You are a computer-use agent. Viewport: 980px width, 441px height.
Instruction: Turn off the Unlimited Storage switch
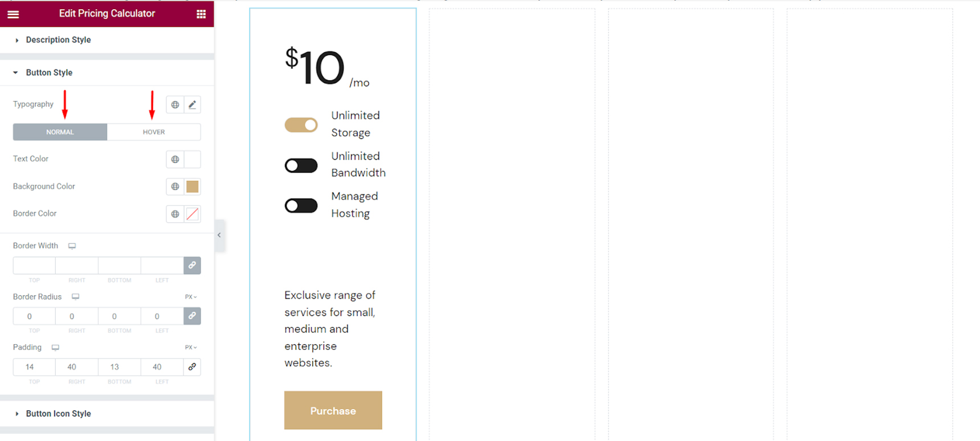point(301,125)
